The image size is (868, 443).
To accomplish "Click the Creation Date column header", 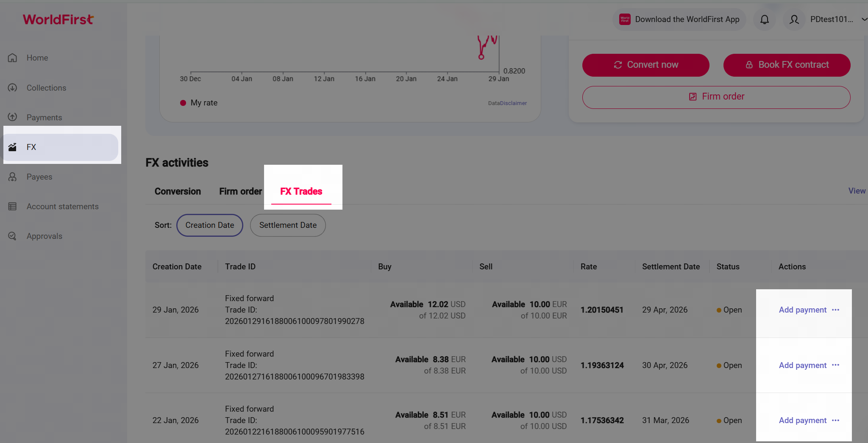I will (x=177, y=267).
